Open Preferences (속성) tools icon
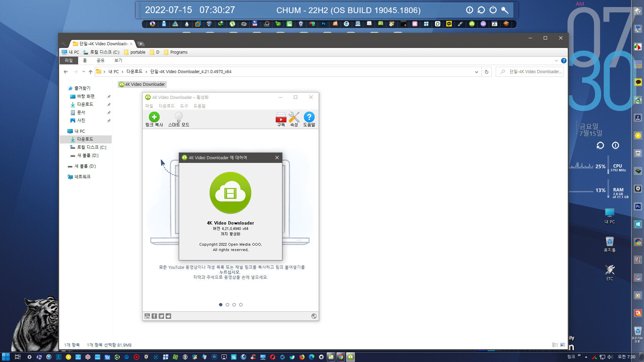The width and height of the screenshot is (644, 362). [x=294, y=119]
